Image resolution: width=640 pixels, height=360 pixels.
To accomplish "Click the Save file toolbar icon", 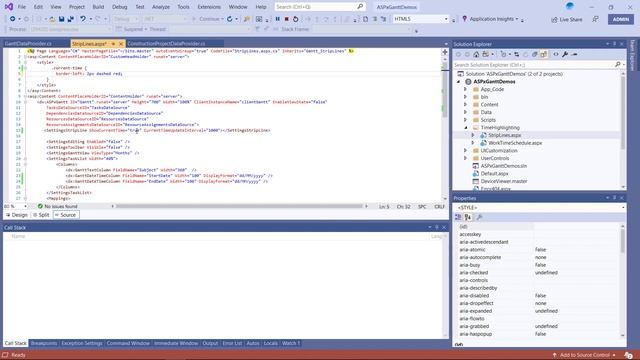I will [x=62, y=19].
